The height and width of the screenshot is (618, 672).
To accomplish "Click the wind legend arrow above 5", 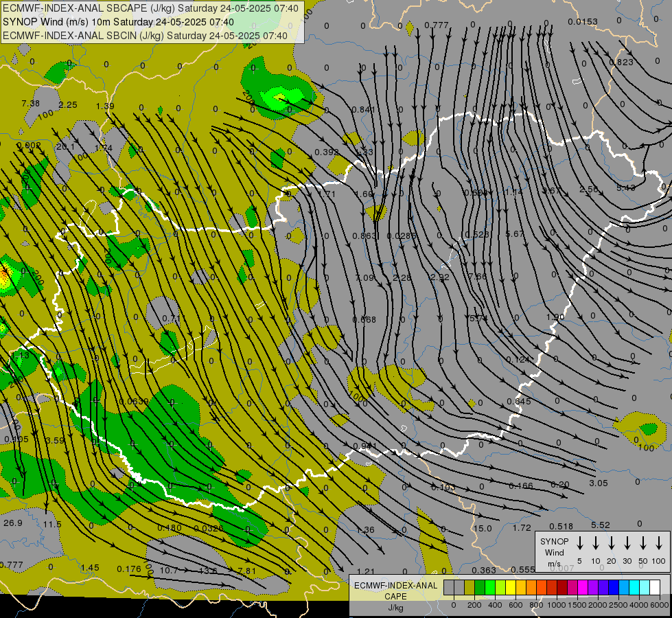I will click(x=580, y=543).
